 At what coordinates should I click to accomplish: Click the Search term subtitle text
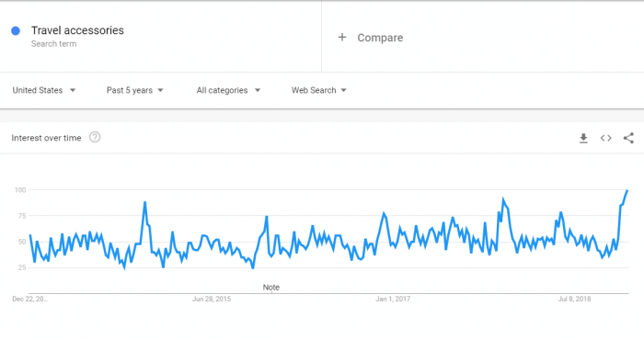click(53, 44)
